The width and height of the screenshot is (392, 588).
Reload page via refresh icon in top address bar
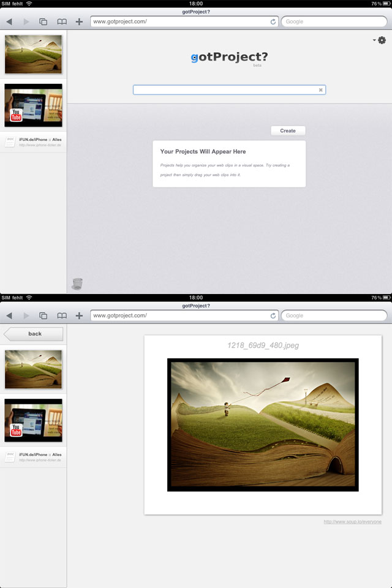273,22
